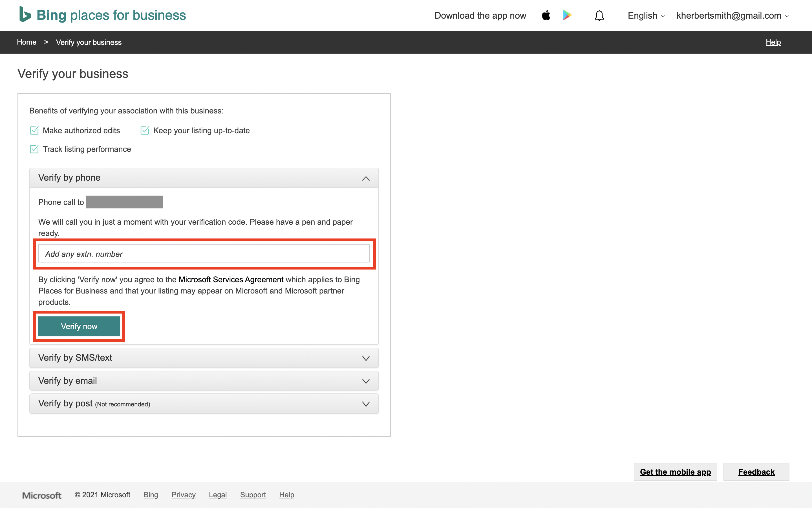Open the Privacy footer link
The height and width of the screenshot is (508, 812).
click(x=184, y=495)
